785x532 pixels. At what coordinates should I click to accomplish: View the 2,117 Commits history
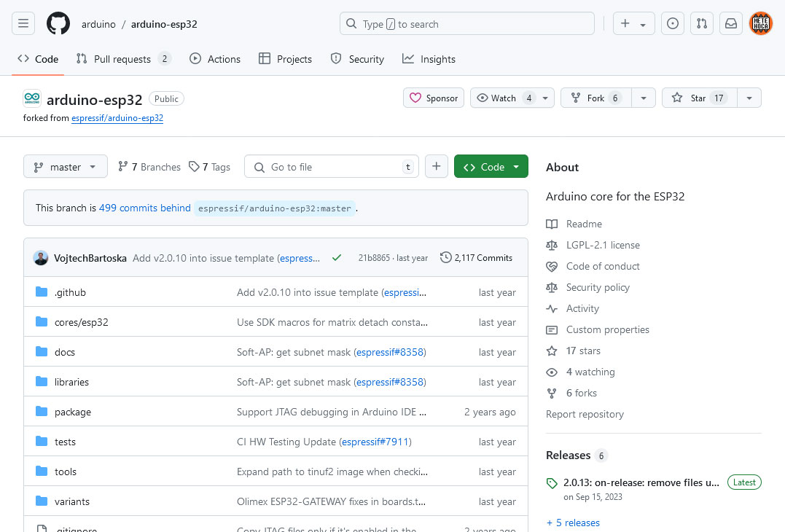[476, 258]
